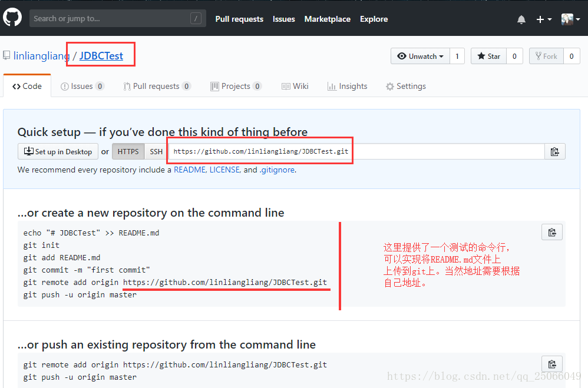Image resolution: width=588 pixels, height=388 pixels.
Task: View stargazers count next to Star
Action: pyautogui.click(x=514, y=57)
